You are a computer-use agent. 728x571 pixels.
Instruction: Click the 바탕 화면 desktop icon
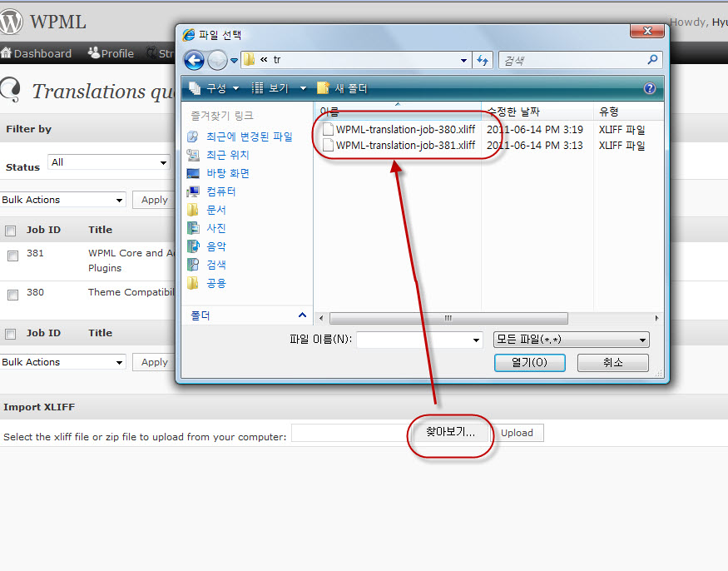tap(193, 173)
